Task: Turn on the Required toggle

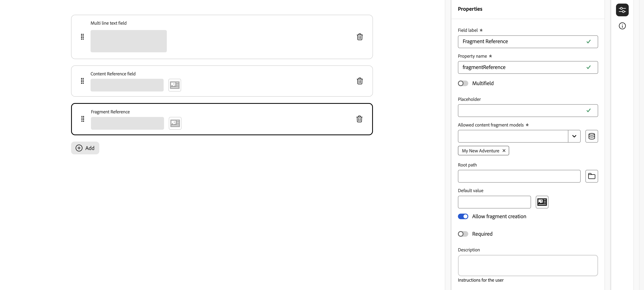Action: (463, 234)
